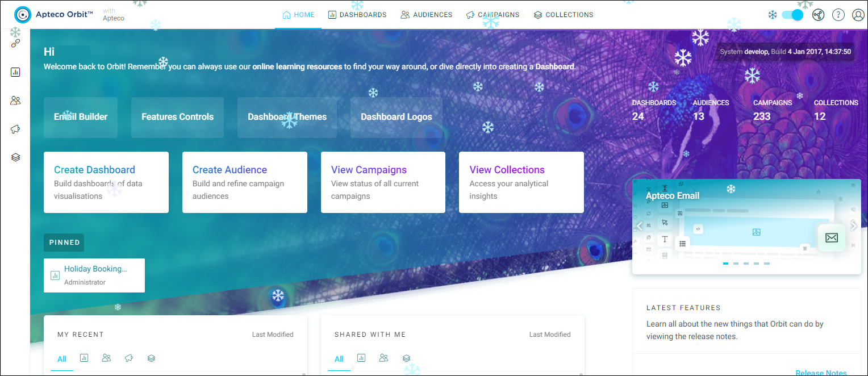
Task: Open the share connections icon in header
Action: tap(817, 15)
